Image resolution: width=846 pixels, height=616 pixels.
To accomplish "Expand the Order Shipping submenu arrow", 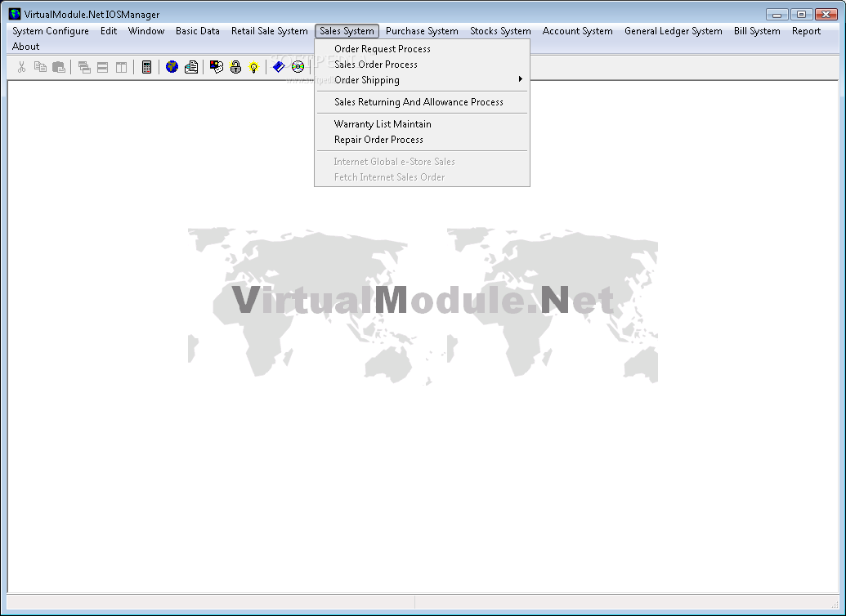I will point(520,79).
